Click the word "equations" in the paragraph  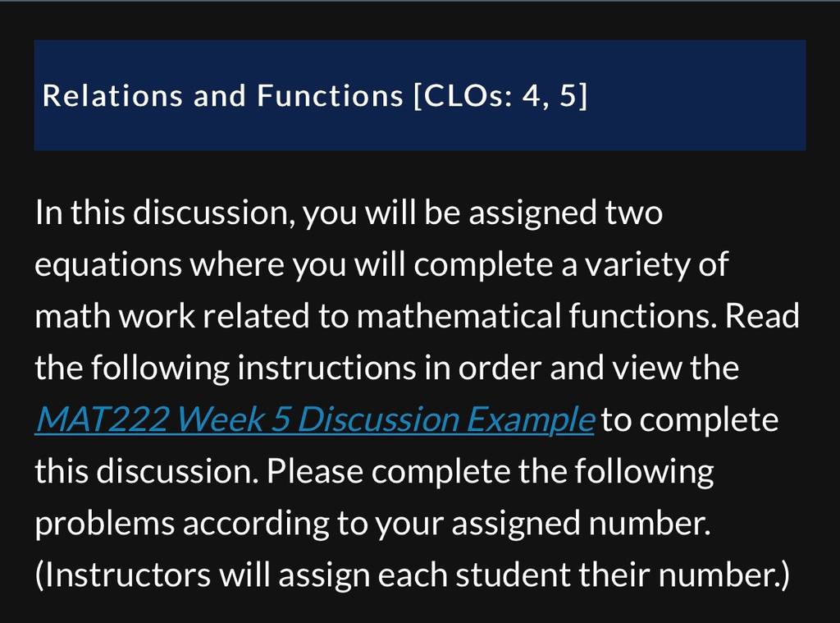(108, 264)
